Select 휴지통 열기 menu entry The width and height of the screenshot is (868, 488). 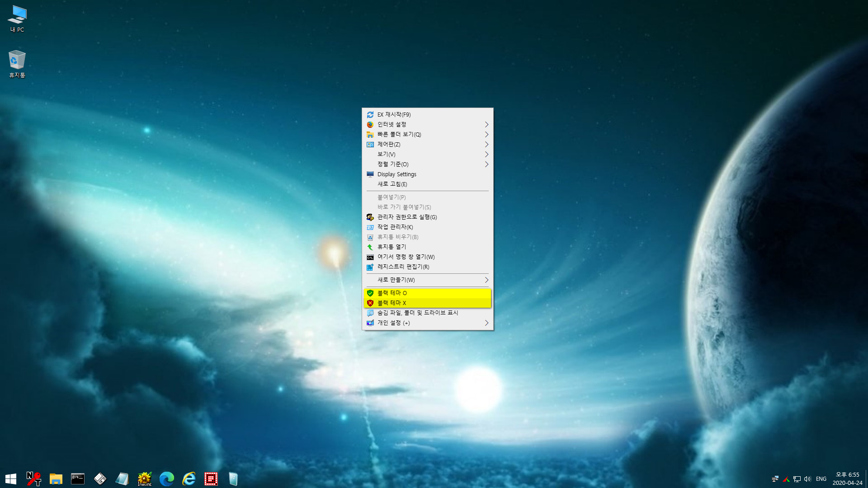(428, 247)
